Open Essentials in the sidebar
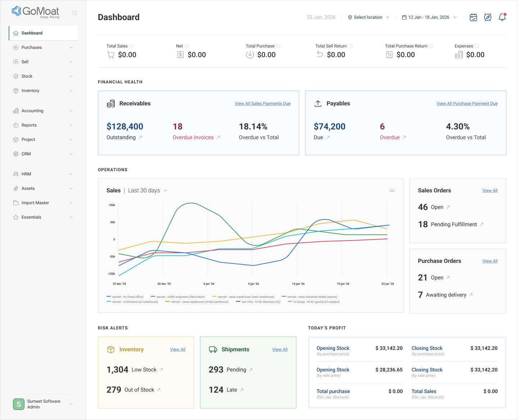Screen dimensions: 518x420 [43, 217]
